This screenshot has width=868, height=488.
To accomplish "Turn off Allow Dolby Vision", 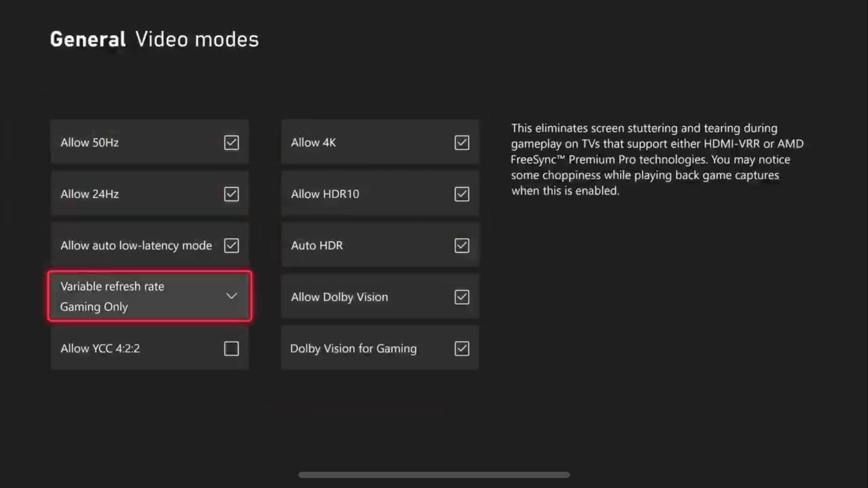I will point(461,297).
